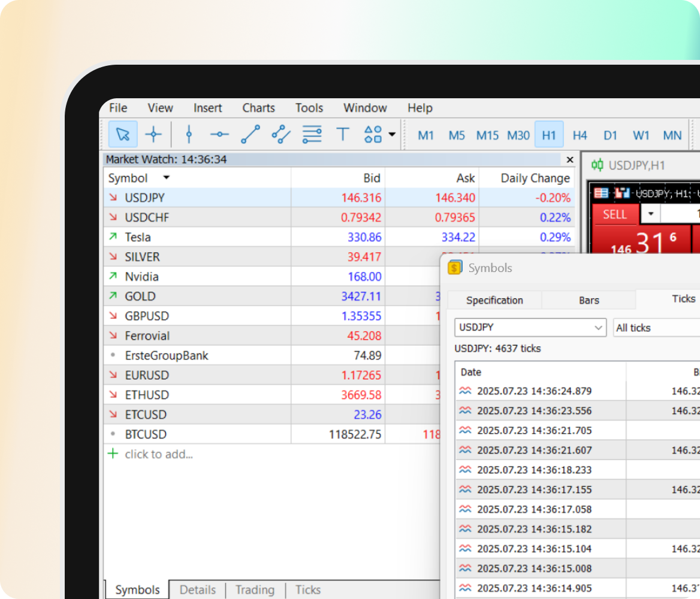Open the Symbol column sort dropdown
The height and width of the screenshot is (599, 700).
tap(166, 178)
